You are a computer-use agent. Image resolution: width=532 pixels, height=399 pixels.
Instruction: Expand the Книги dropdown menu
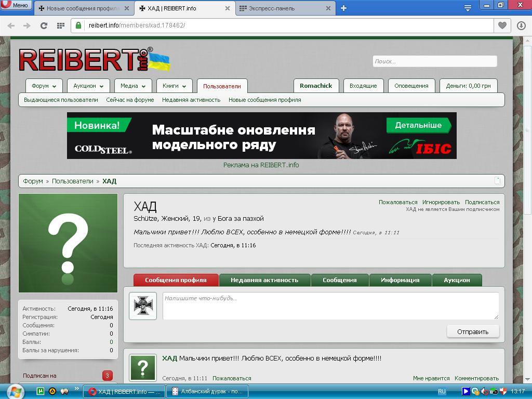175,86
